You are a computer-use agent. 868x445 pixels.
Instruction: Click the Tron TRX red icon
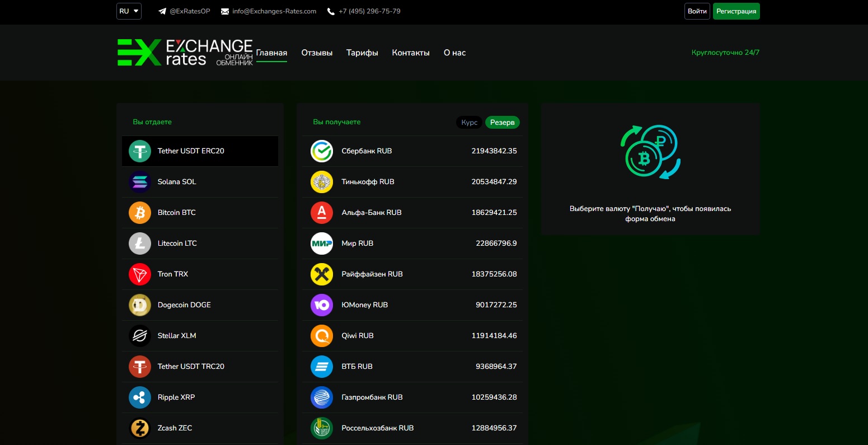(x=140, y=274)
